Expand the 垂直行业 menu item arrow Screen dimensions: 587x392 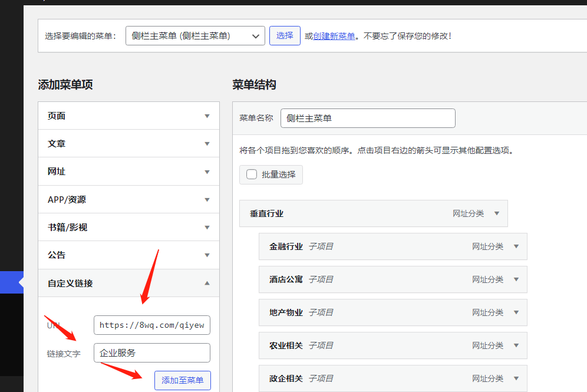tap(497, 213)
